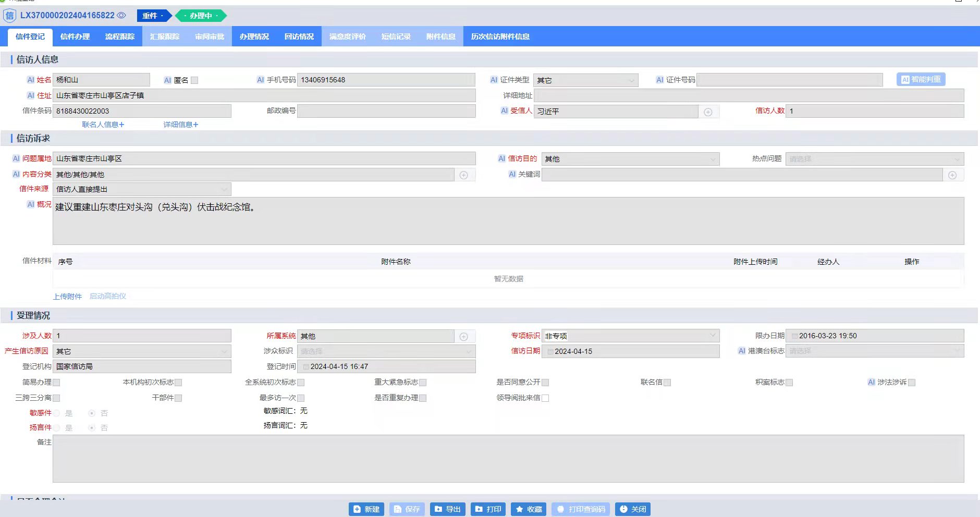Image resolution: width=980 pixels, height=517 pixels.
Task: Click the AI icon beside 概况 label
Action: (31, 204)
